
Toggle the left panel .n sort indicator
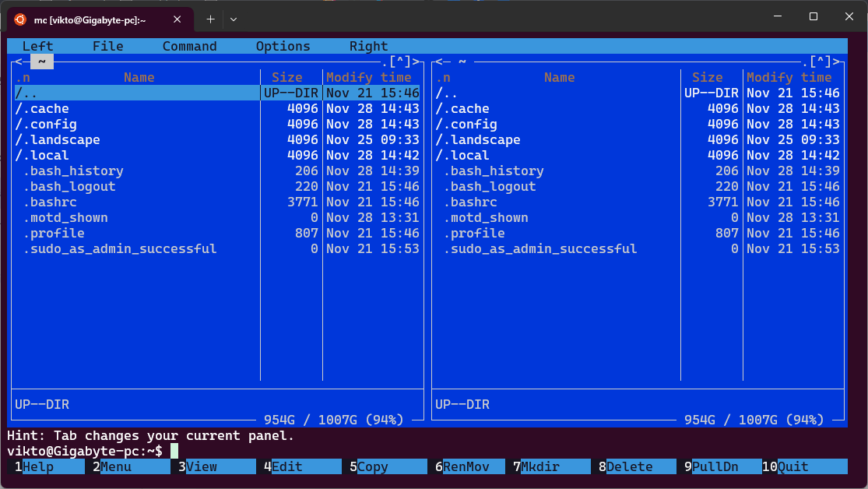(23, 77)
